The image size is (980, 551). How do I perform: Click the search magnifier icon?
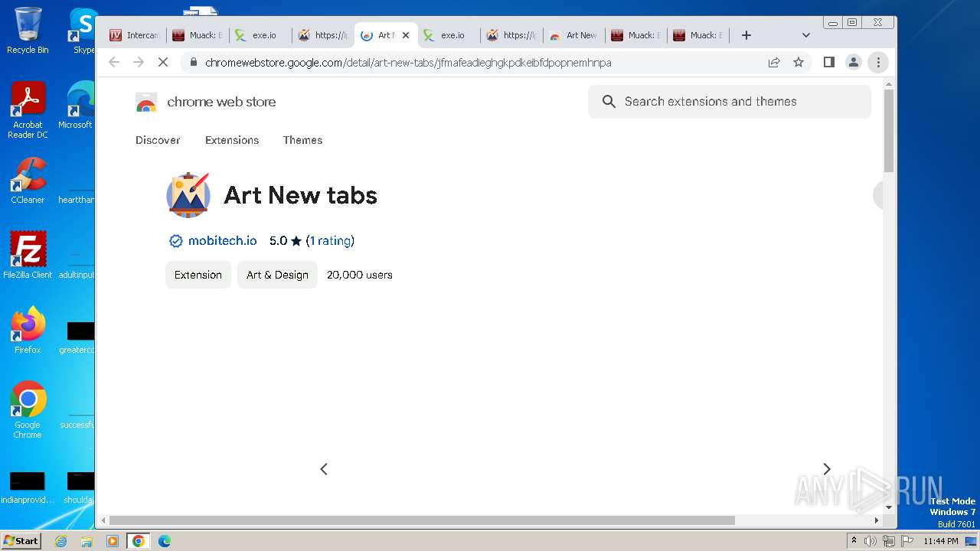coord(609,101)
